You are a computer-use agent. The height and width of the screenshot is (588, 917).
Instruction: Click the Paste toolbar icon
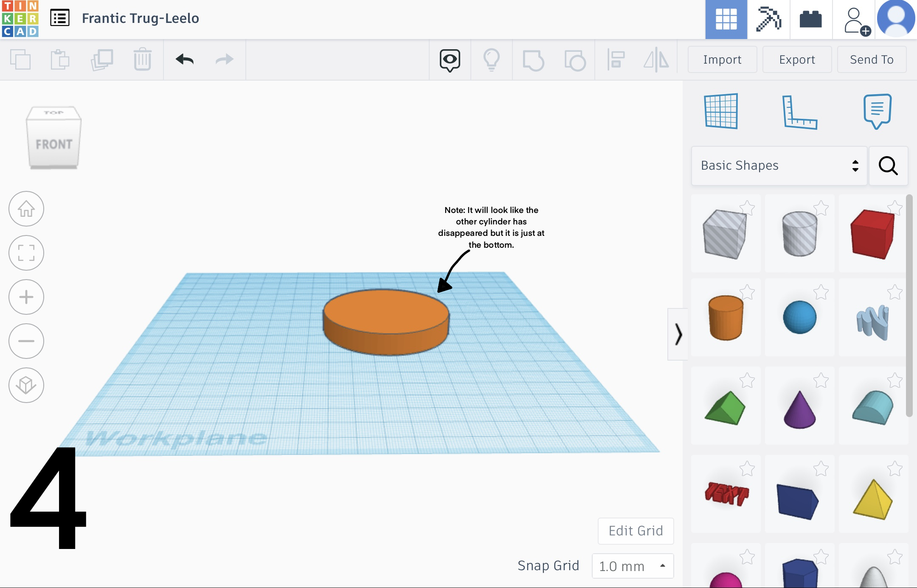60,59
